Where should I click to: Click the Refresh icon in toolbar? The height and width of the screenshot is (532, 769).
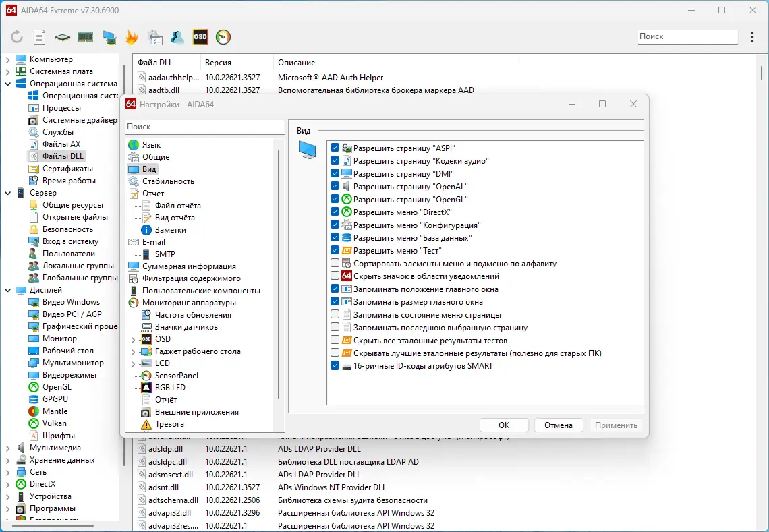(x=17, y=37)
